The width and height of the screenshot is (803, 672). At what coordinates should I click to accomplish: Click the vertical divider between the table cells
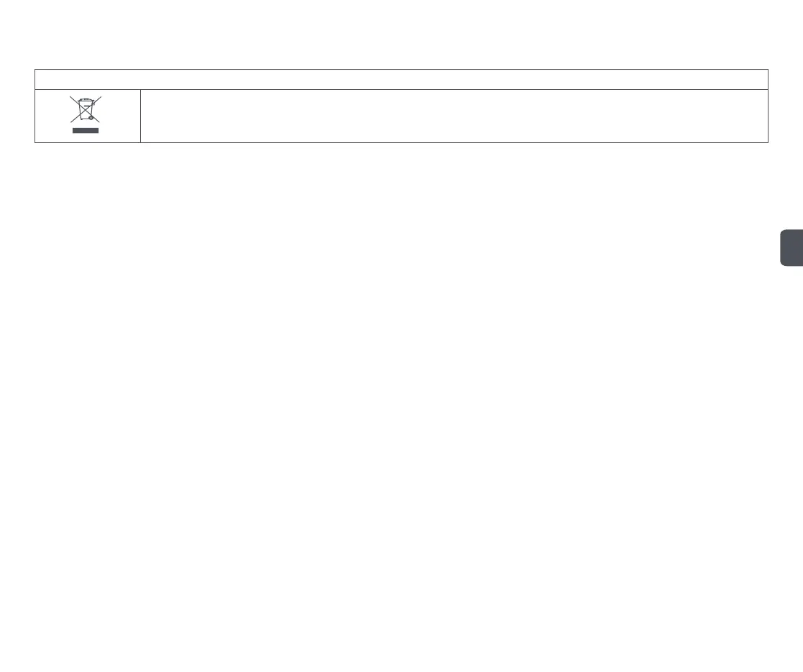pos(140,116)
